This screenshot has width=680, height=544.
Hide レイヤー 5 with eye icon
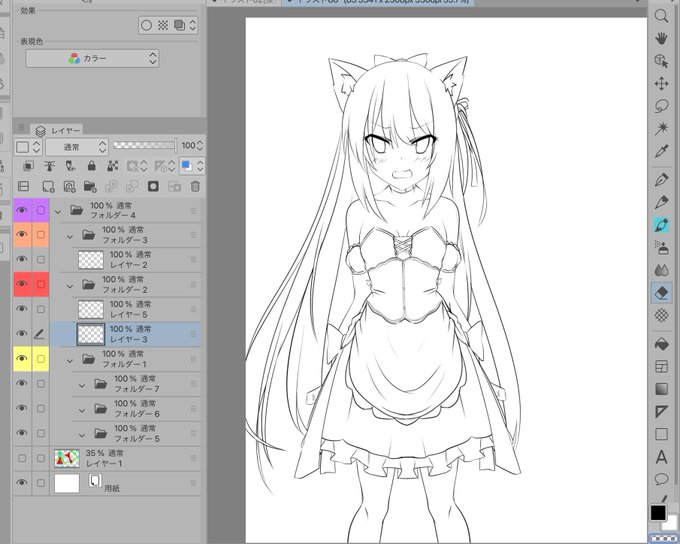(x=22, y=309)
